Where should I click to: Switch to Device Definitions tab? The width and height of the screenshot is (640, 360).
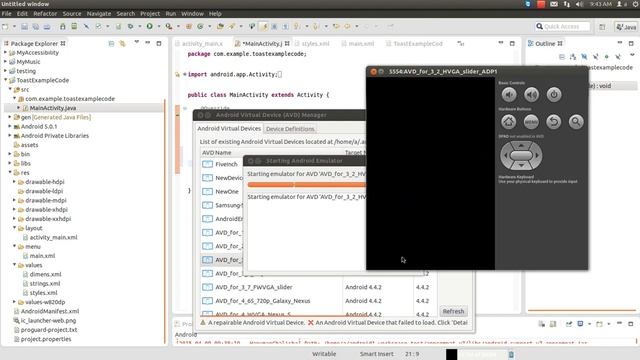point(290,129)
